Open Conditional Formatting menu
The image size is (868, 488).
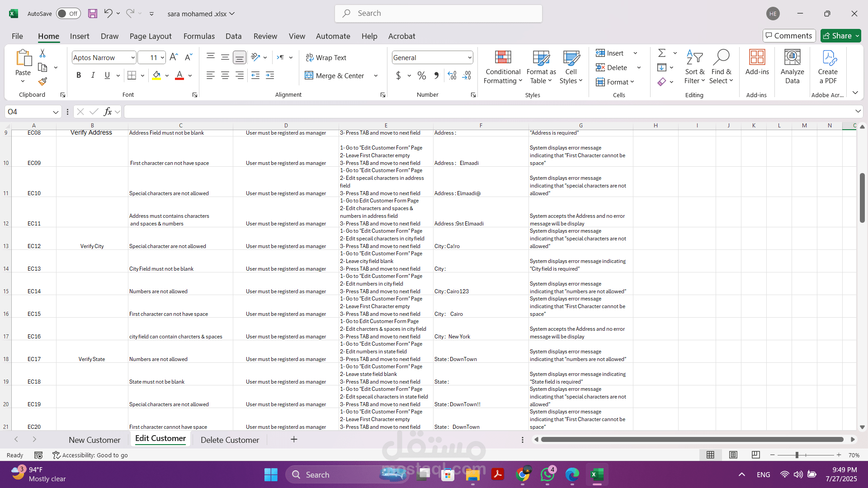(503, 67)
